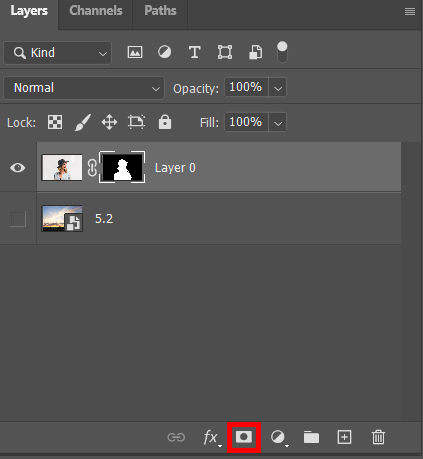Filter for pixel layers icon
The width and height of the screenshot is (423, 459).
pyautogui.click(x=135, y=52)
